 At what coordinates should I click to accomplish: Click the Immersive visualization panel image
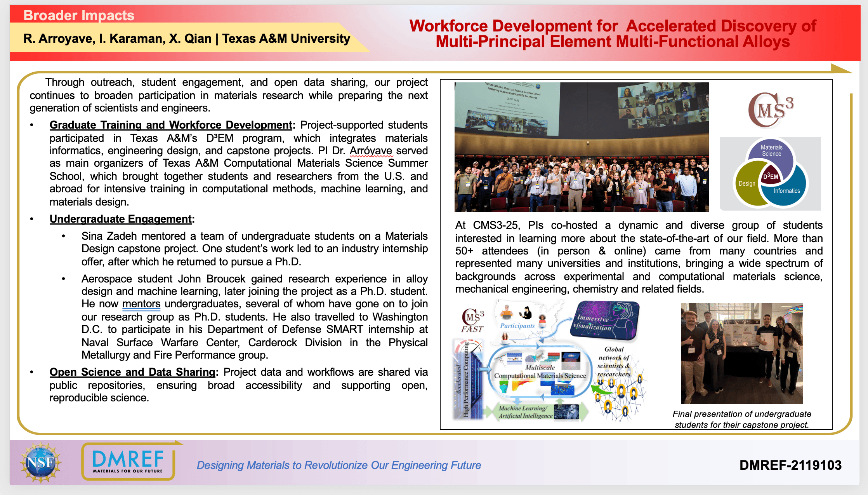[605, 321]
